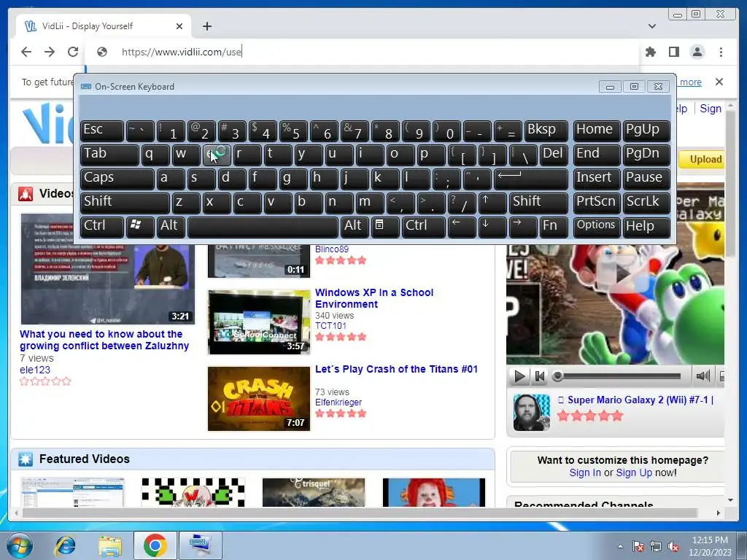The height and width of the screenshot is (560, 747).
Task: Click the Esc key on the keyboard
Action: (x=102, y=131)
